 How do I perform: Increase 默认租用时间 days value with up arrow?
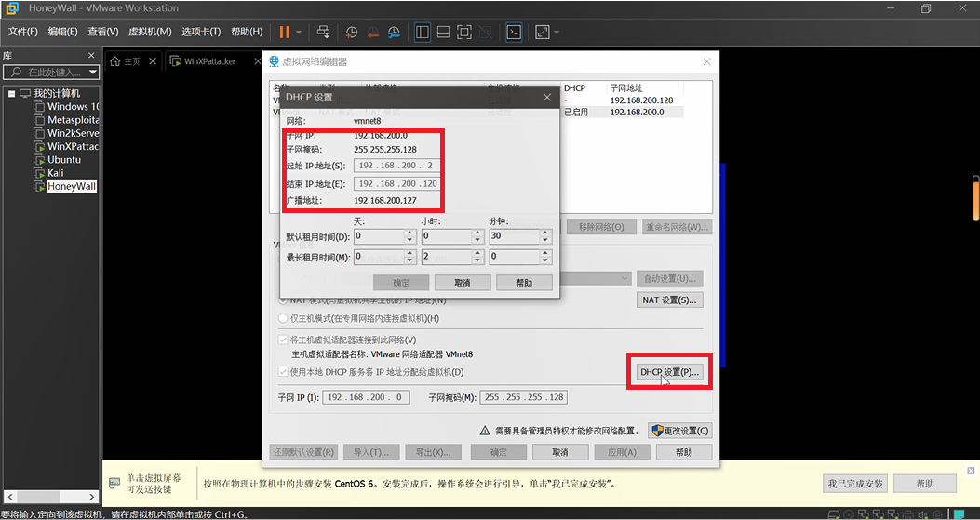[x=410, y=233]
